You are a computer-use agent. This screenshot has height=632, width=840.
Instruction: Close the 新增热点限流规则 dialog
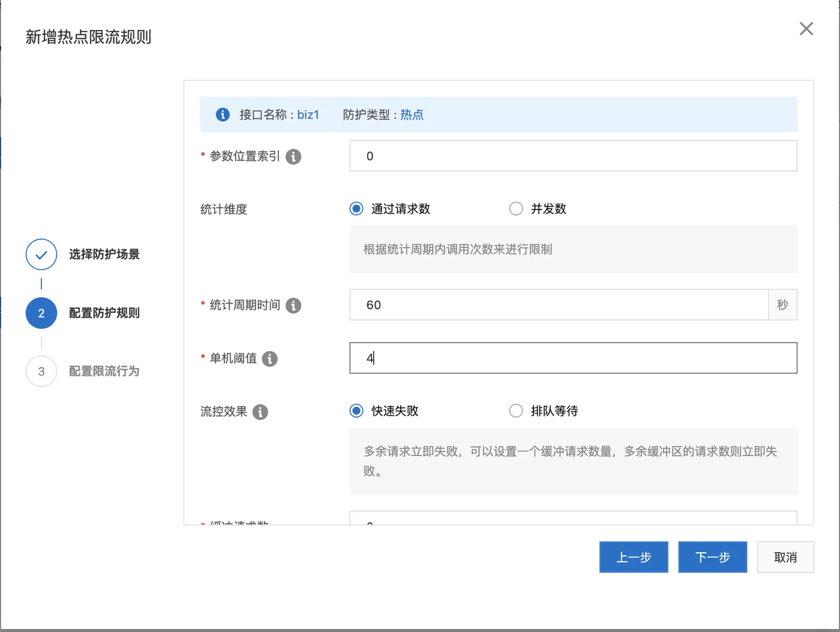(806, 29)
